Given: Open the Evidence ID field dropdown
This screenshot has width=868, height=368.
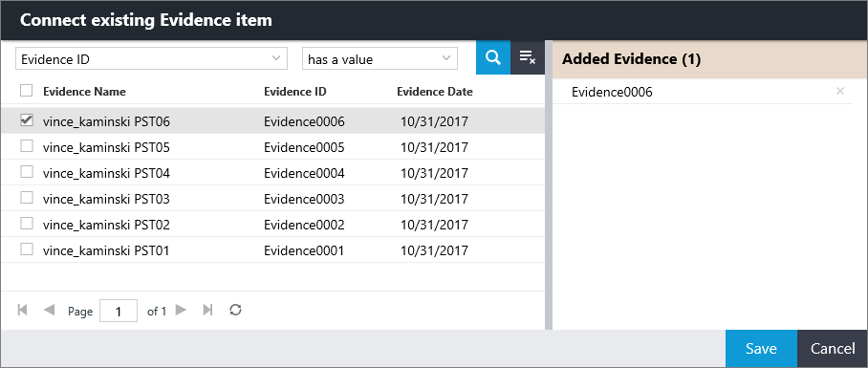Looking at the screenshot, I should point(152,58).
